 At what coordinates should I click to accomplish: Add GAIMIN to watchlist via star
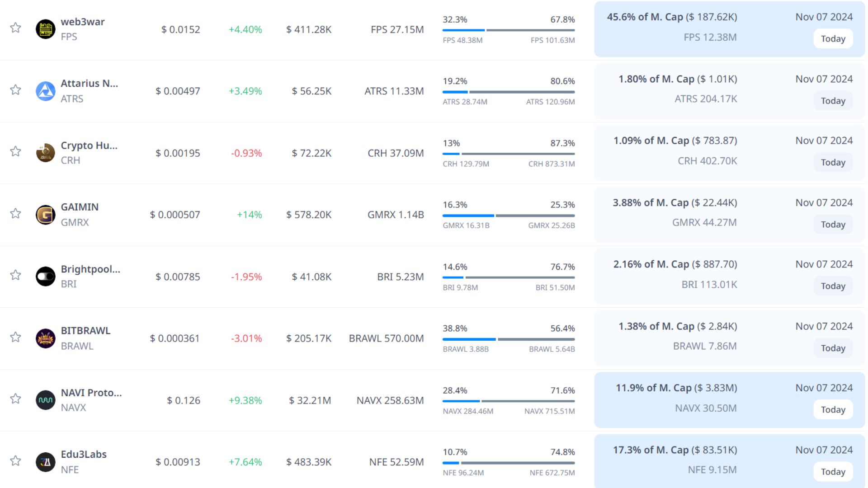click(x=15, y=213)
